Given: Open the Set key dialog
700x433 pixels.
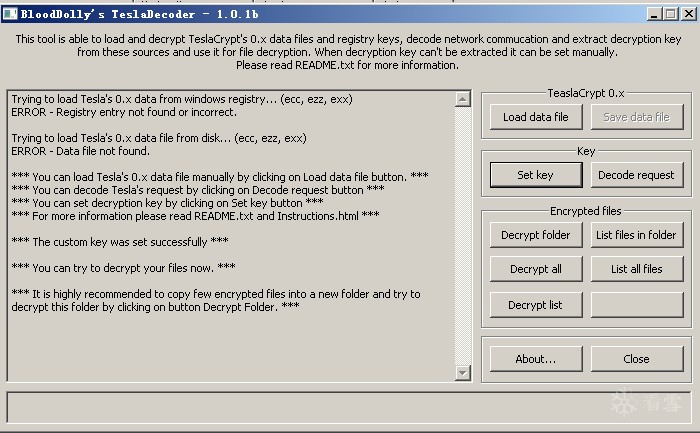Looking at the screenshot, I should point(536,175).
